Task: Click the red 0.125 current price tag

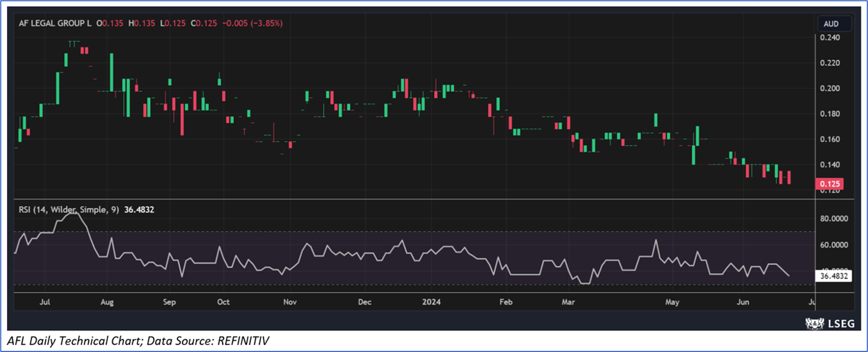Action: point(829,184)
